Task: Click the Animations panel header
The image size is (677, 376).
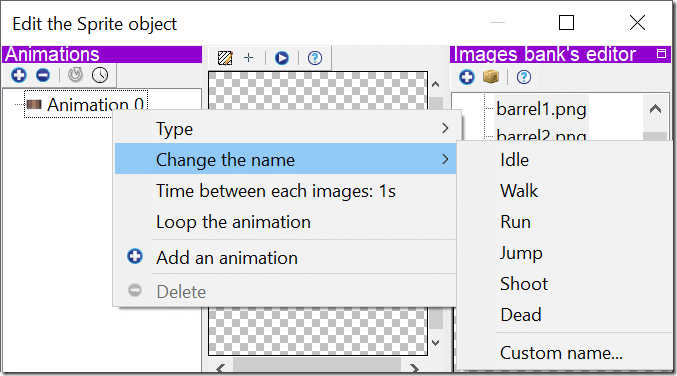Action: pyautogui.click(x=102, y=54)
